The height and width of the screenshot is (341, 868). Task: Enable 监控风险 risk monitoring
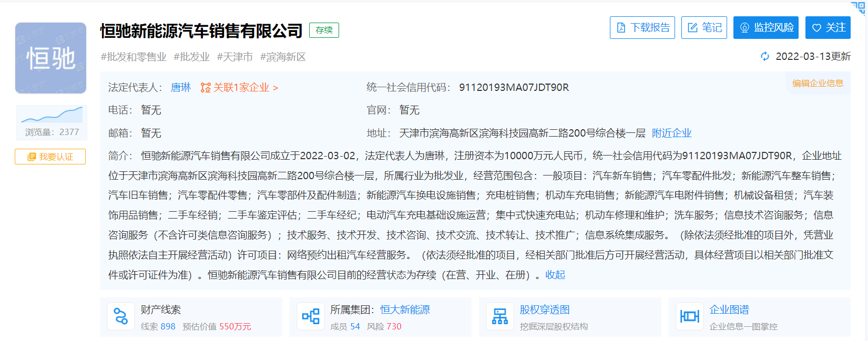(x=766, y=27)
